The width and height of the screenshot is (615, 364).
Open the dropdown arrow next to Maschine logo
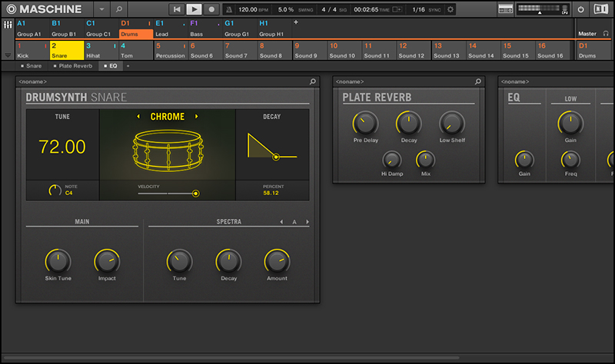[103, 9]
